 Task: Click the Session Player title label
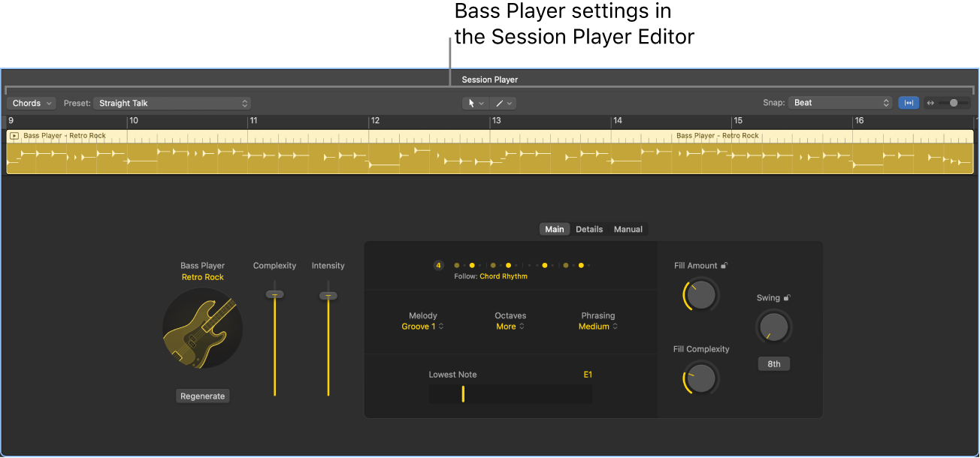point(490,80)
